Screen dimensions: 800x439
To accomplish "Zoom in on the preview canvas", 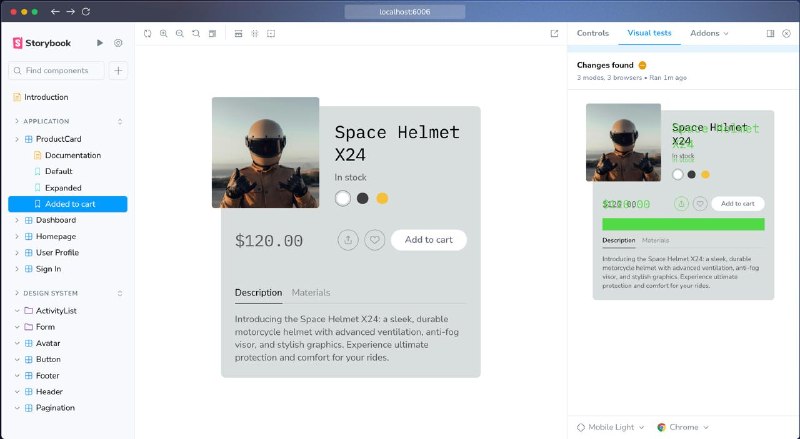I will (x=164, y=34).
